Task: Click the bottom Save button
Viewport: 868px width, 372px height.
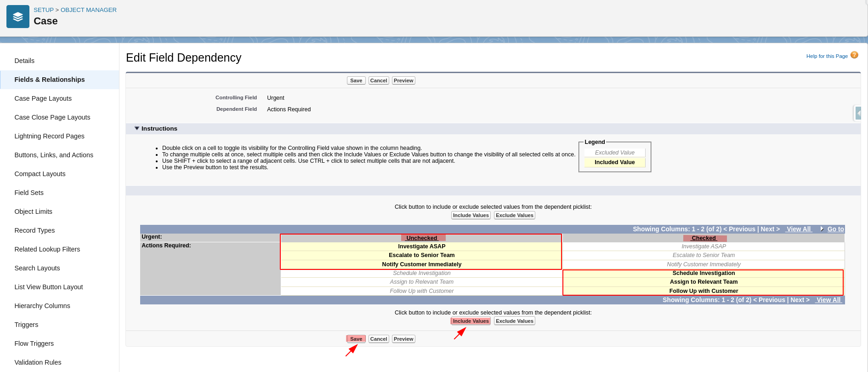Action: tap(356, 339)
